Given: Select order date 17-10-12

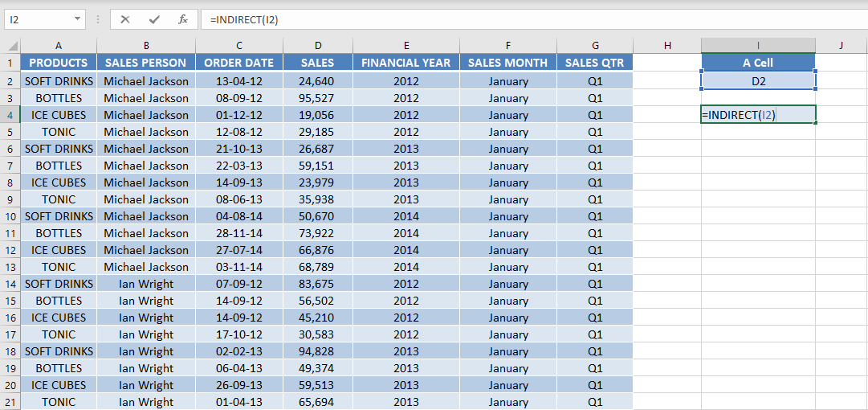Looking at the screenshot, I should (239, 334).
